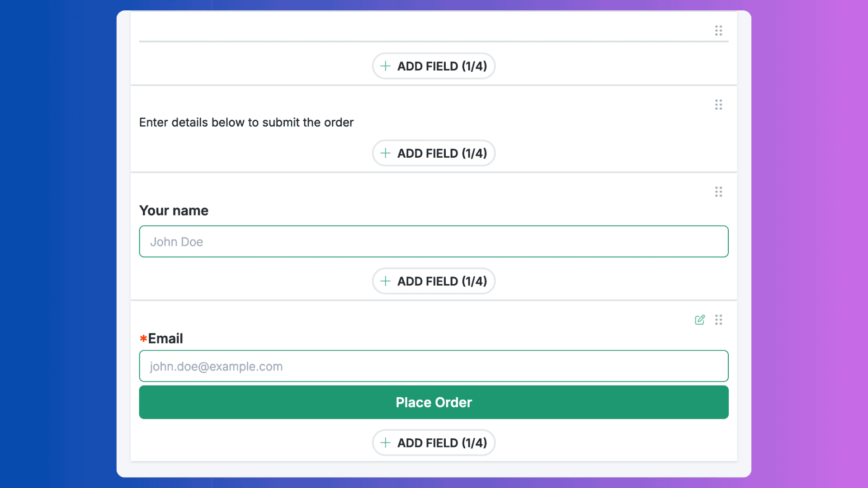Select the 'Enter details below to submit the order' text
This screenshot has height=488, width=868.
click(x=246, y=122)
